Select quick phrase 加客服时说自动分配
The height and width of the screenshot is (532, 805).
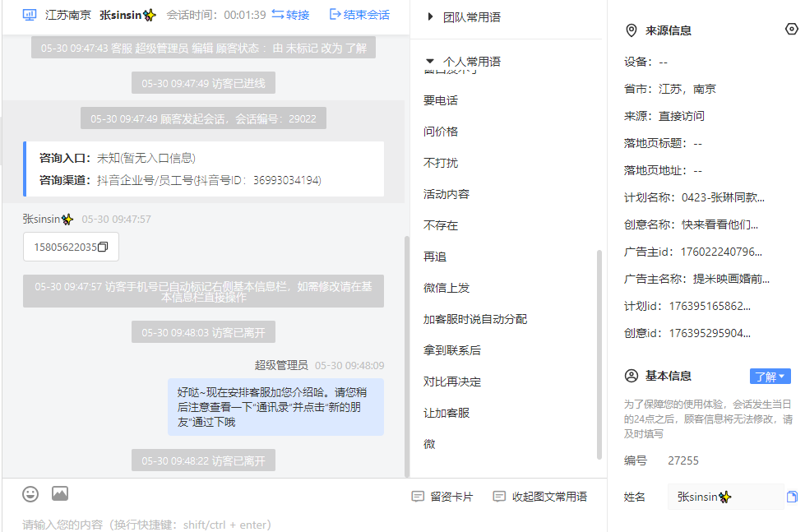475,319
